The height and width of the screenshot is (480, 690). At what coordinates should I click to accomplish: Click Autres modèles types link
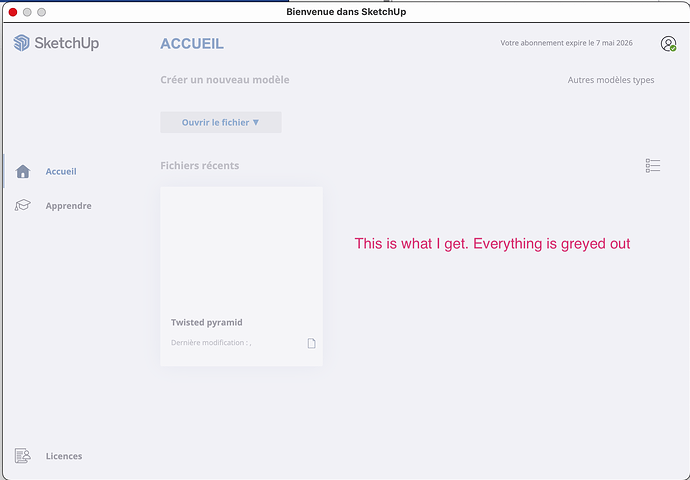point(611,80)
